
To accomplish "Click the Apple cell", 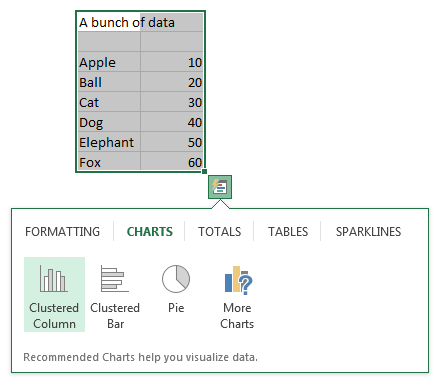I will 109,62.
